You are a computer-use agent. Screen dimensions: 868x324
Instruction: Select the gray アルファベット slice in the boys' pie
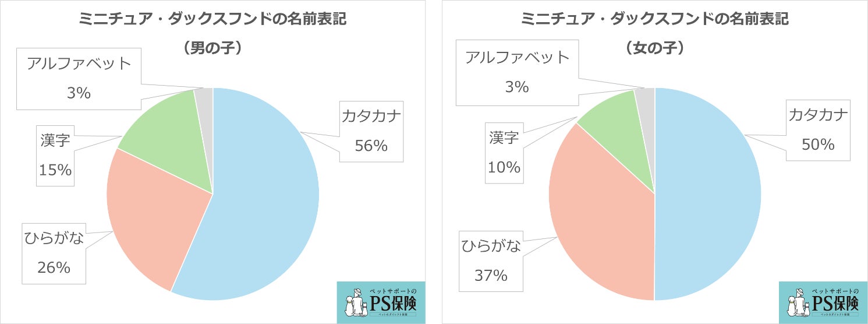click(x=205, y=99)
